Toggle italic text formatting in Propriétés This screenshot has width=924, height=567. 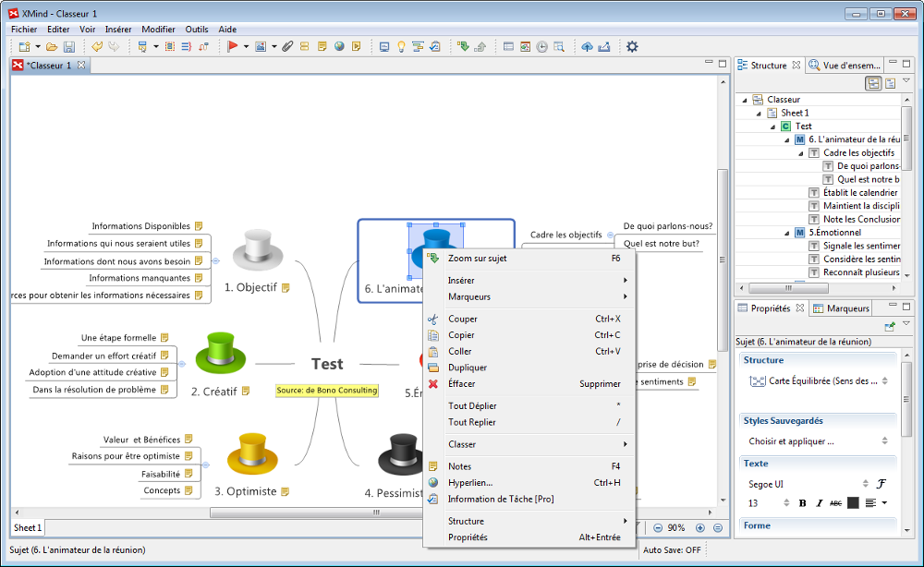(819, 503)
